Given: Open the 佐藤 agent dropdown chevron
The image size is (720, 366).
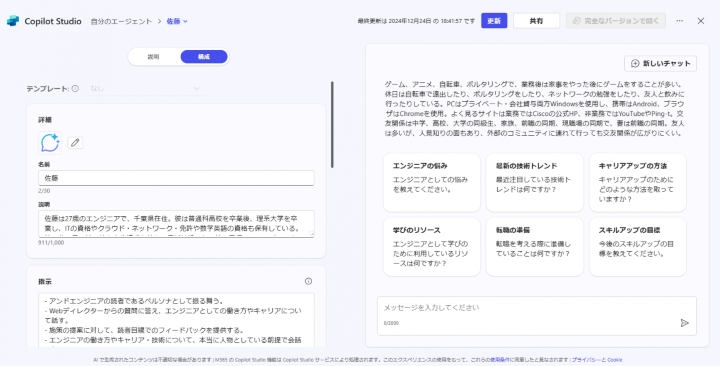Looking at the screenshot, I should 186,21.
